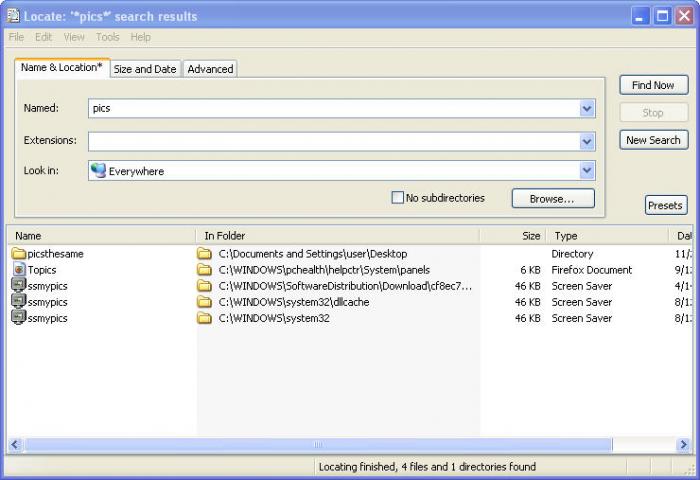Viewport: 700px width, 480px height.
Task: Switch to the Advanced tab
Action: pyautogui.click(x=210, y=69)
